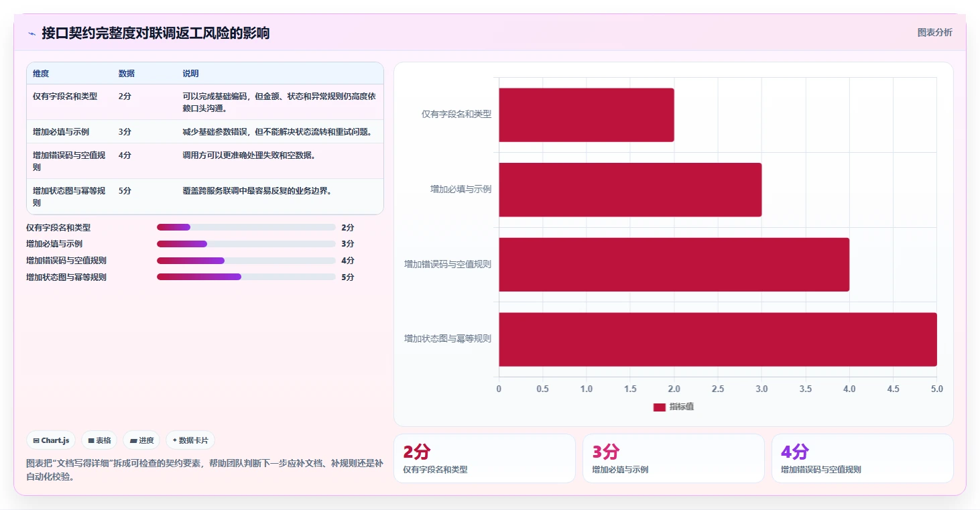Viewport: 980px width, 510px height.
Task: Toggle the 指标值 legend color swatch
Action: [x=660, y=407]
